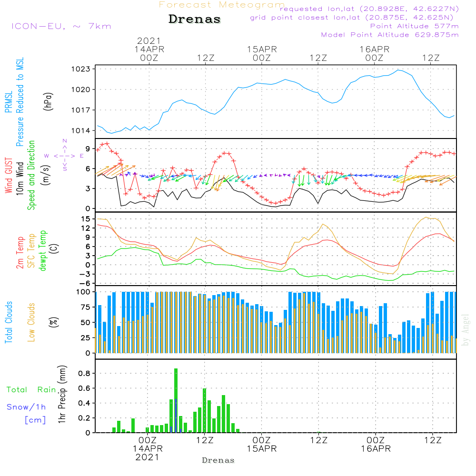Viewport: 476px width, 476px height.
Task: Click the 'SFC Temp' orange legend label
Action: [x=31, y=251]
